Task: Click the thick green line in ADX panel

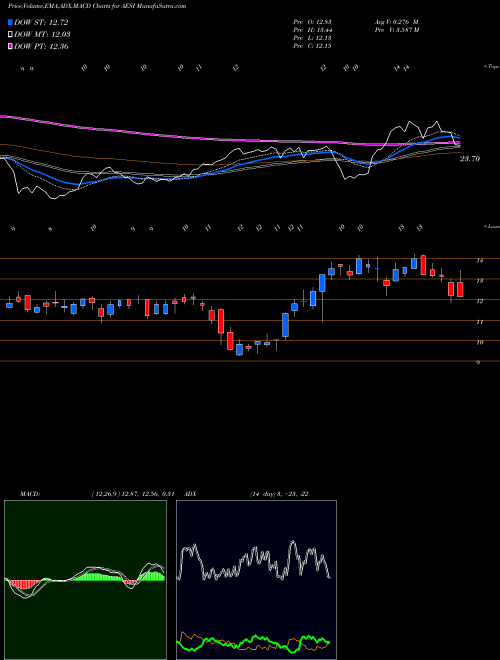Action: click(253, 642)
